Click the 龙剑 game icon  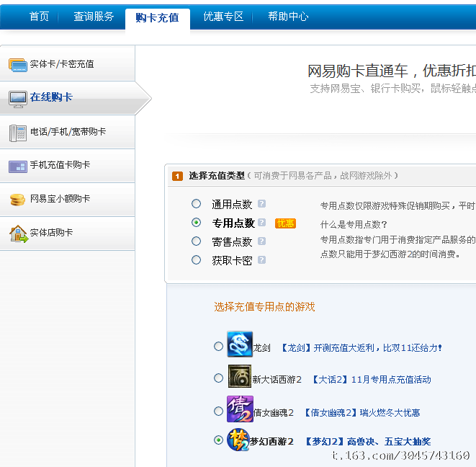pos(240,344)
